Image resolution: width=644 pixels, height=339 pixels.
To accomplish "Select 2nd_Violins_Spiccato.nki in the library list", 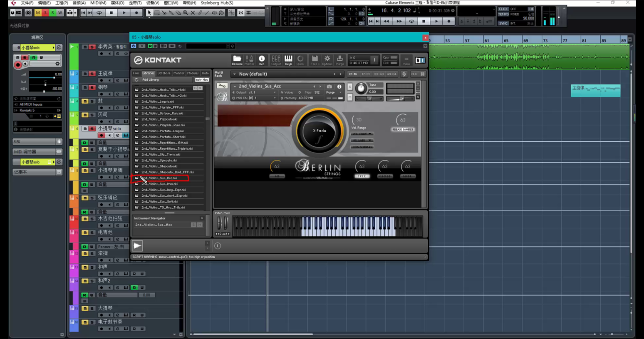I will coord(159,160).
